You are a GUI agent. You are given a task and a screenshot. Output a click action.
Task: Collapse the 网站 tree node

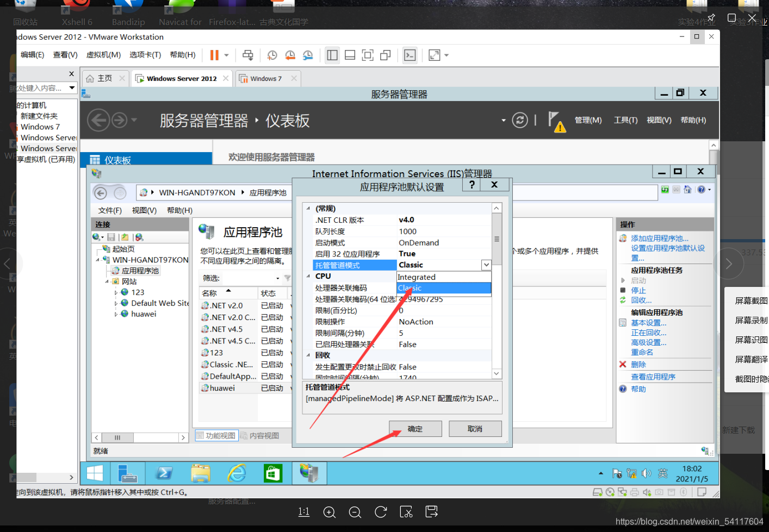(x=107, y=281)
